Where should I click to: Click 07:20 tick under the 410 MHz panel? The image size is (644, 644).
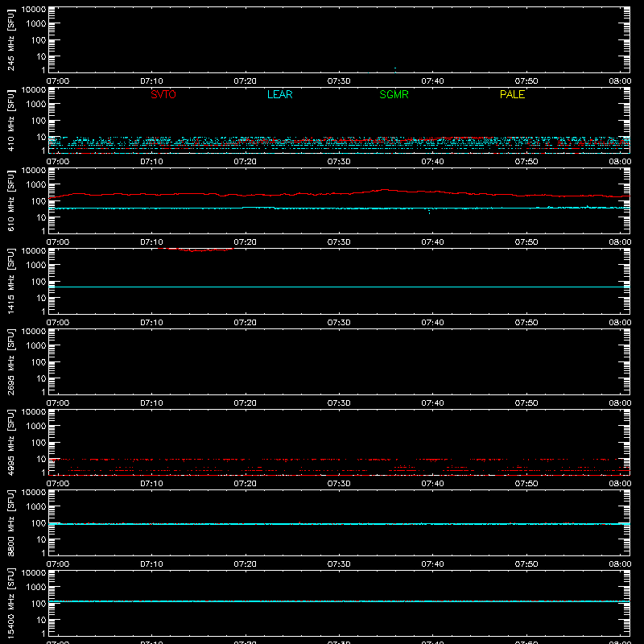pos(246,162)
